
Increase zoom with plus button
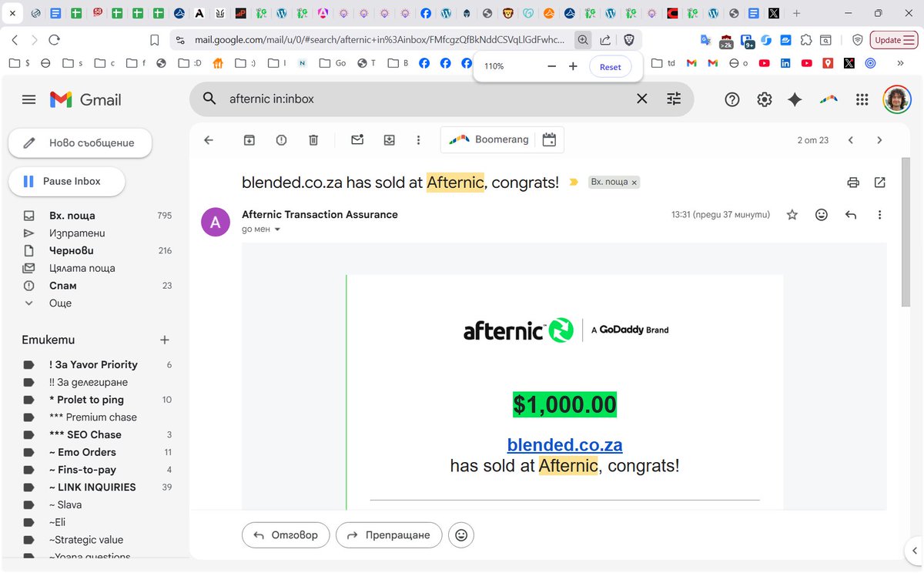click(x=573, y=66)
